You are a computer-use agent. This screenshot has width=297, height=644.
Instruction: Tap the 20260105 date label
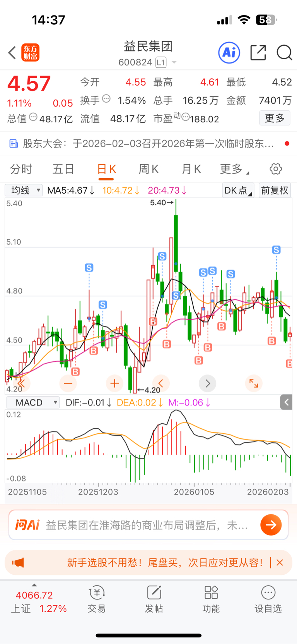click(194, 492)
